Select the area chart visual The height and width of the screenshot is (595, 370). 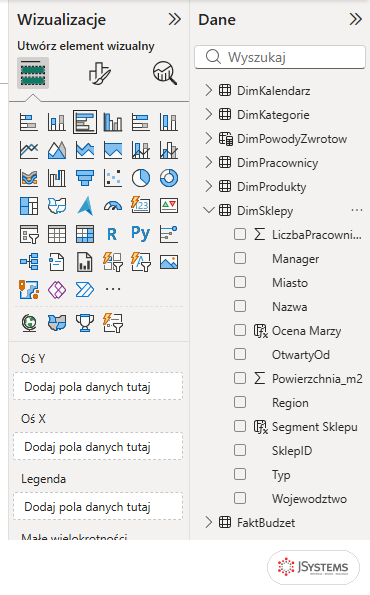[x=57, y=150]
